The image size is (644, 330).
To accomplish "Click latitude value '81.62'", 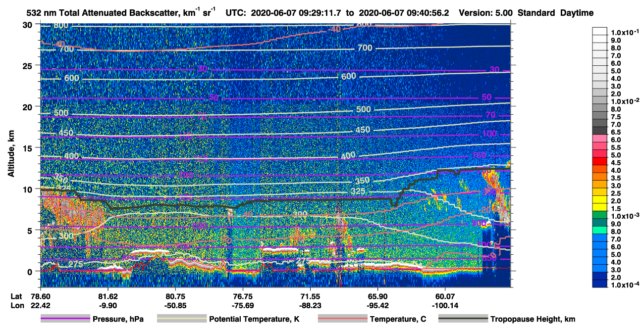I will (x=108, y=296).
